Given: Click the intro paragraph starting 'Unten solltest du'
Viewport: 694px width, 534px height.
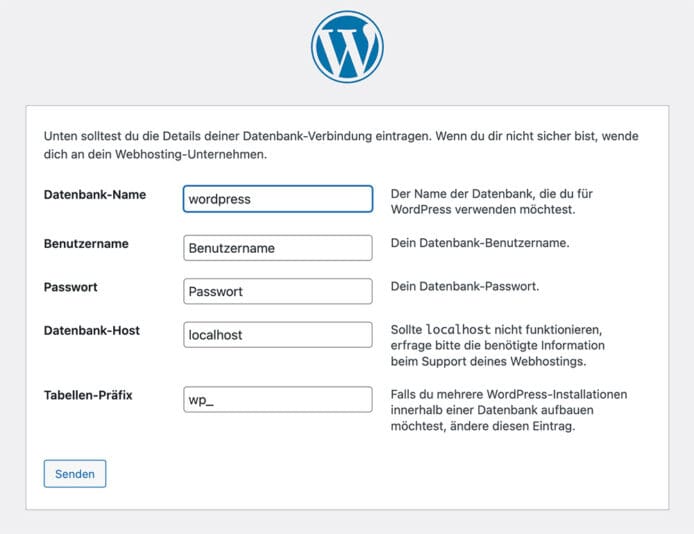Looking at the screenshot, I should (341, 145).
